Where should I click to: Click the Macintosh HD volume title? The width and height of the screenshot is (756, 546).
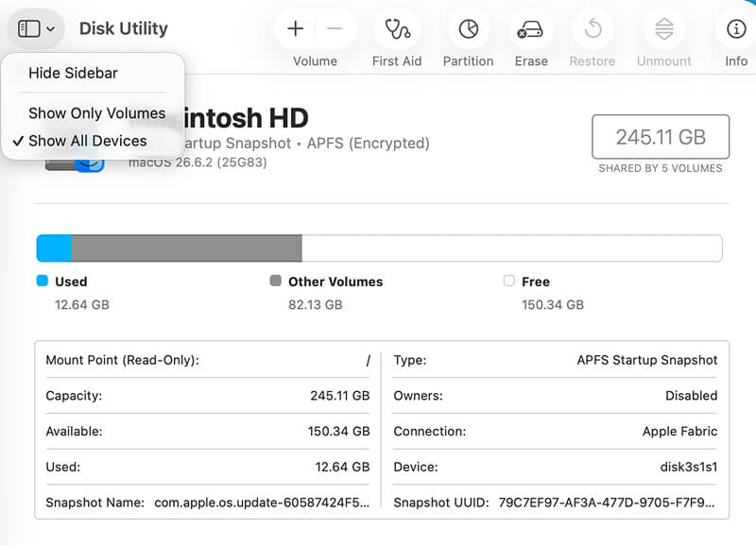[x=246, y=118]
